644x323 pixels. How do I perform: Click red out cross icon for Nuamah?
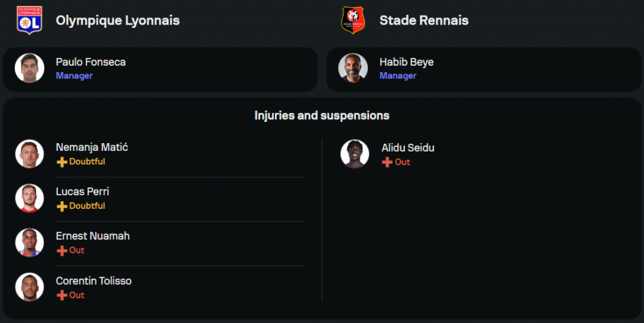[62, 251]
